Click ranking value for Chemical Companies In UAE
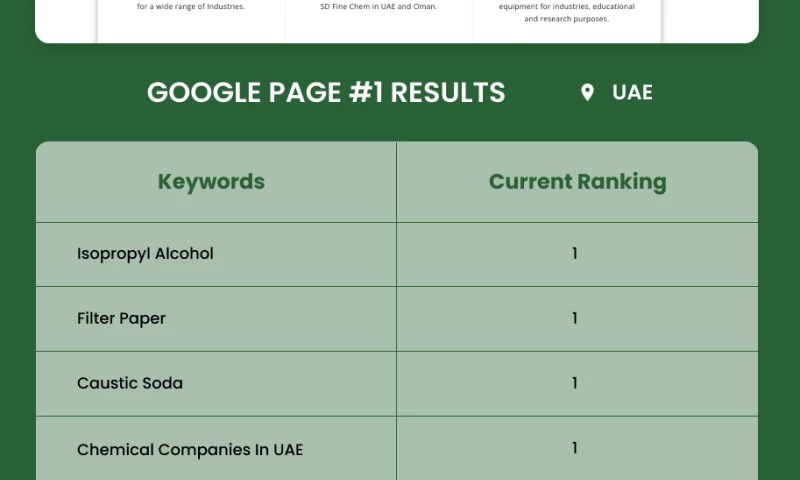Image resolution: width=800 pixels, height=480 pixels. click(575, 448)
